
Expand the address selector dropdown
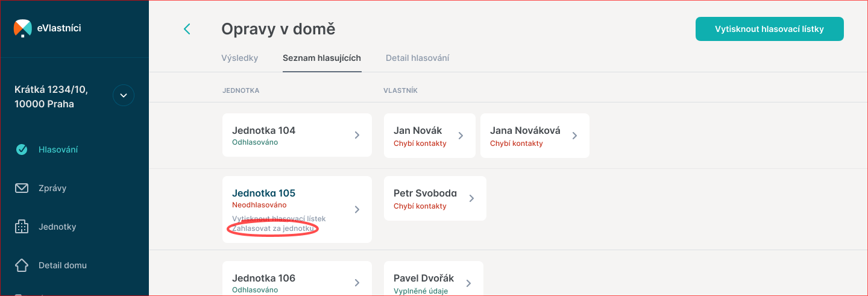(124, 95)
